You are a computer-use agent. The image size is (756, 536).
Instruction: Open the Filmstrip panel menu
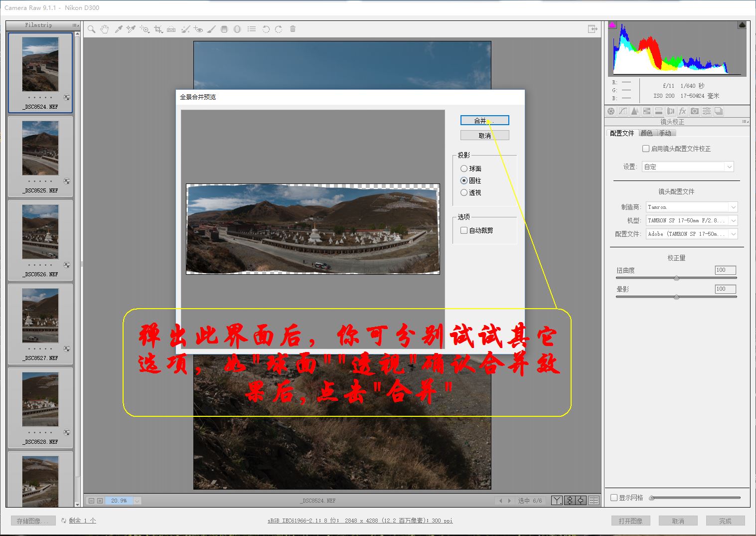[75, 25]
